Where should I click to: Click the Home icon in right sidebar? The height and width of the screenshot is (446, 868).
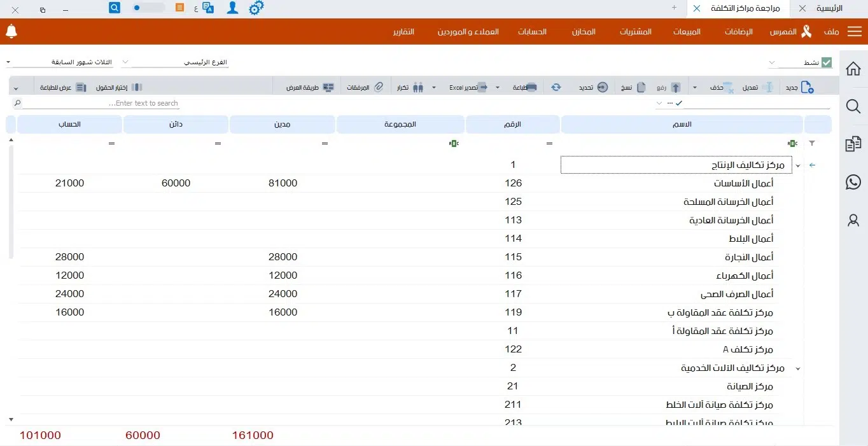[853, 69]
